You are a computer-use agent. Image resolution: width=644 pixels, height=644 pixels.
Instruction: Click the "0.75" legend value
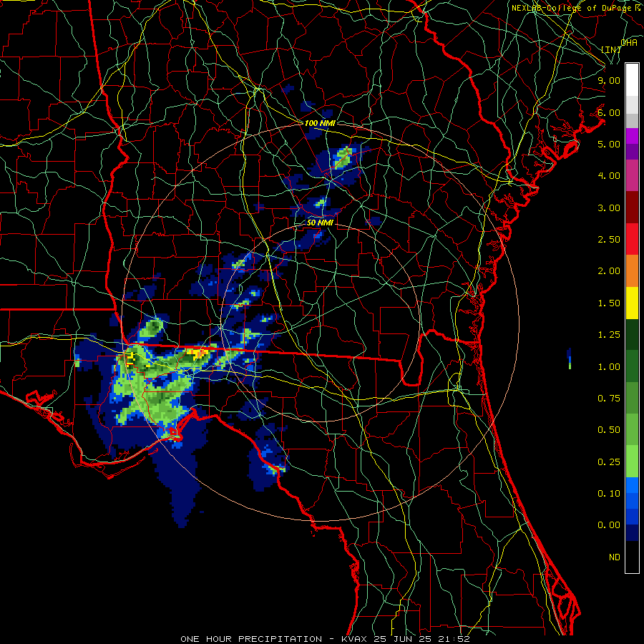tap(609, 399)
